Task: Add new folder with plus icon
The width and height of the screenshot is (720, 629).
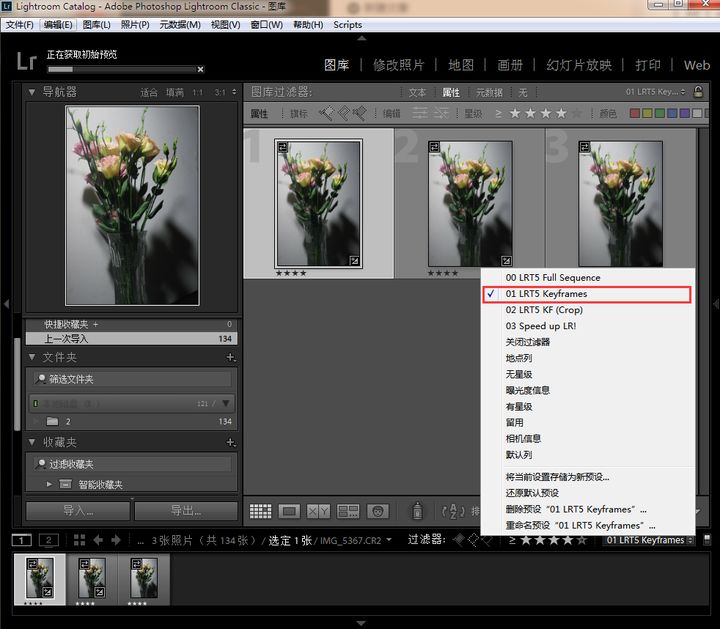Action: click(231, 357)
